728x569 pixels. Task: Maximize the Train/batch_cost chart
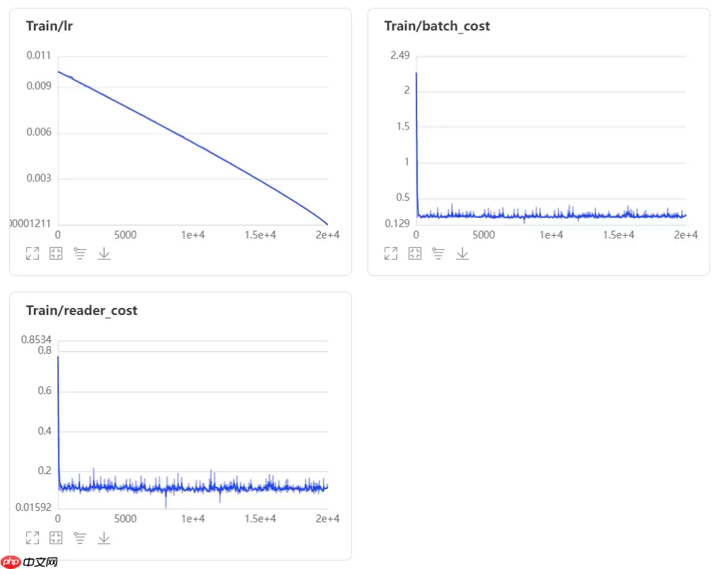pos(390,253)
